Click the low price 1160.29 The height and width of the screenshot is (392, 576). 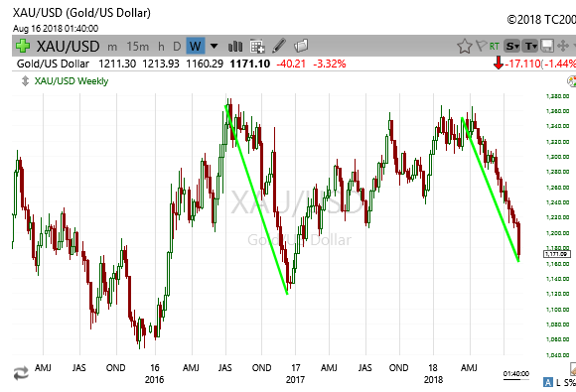point(205,64)
